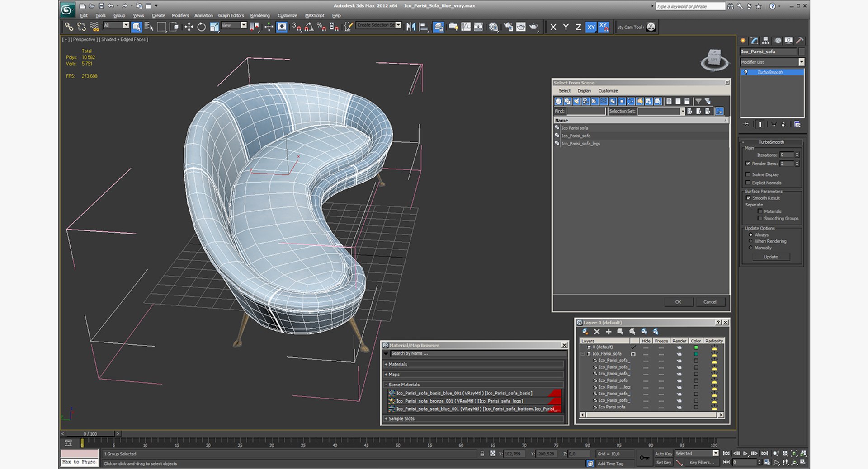
Task: Delete layer using X icon in Layer panel
Action: pyautogui.click(x=597, y=332)
